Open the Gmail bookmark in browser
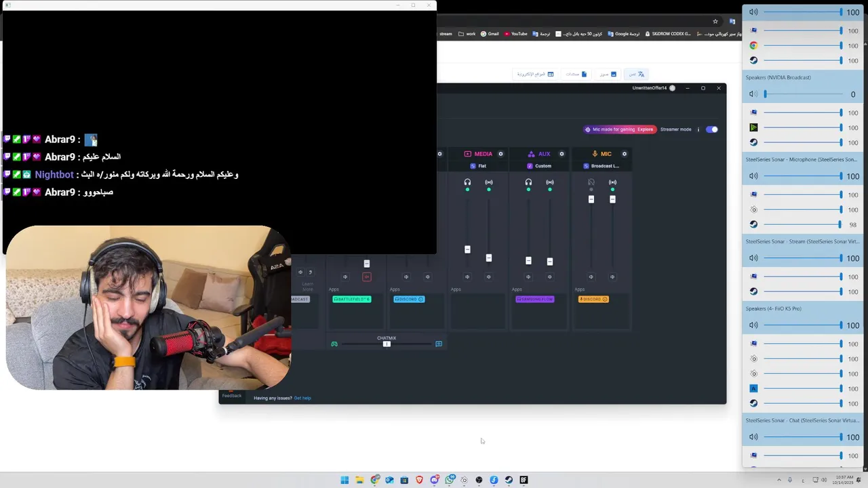868x488 pixels. (x=490, y=34)
